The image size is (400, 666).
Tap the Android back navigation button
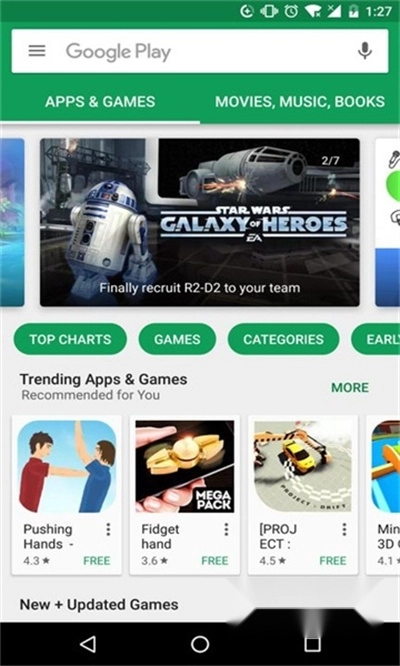coord(88,644)
